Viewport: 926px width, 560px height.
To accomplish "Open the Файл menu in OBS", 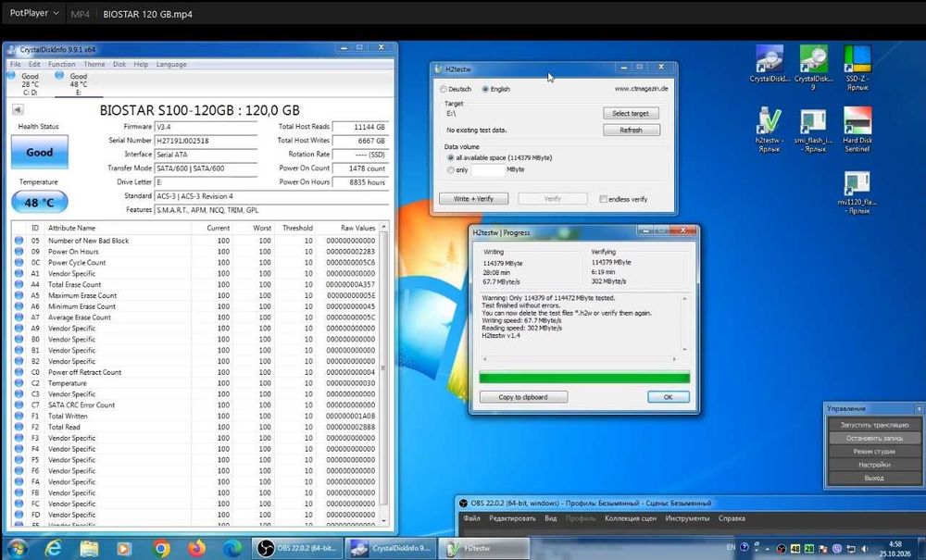I will [x=471, y=518].
